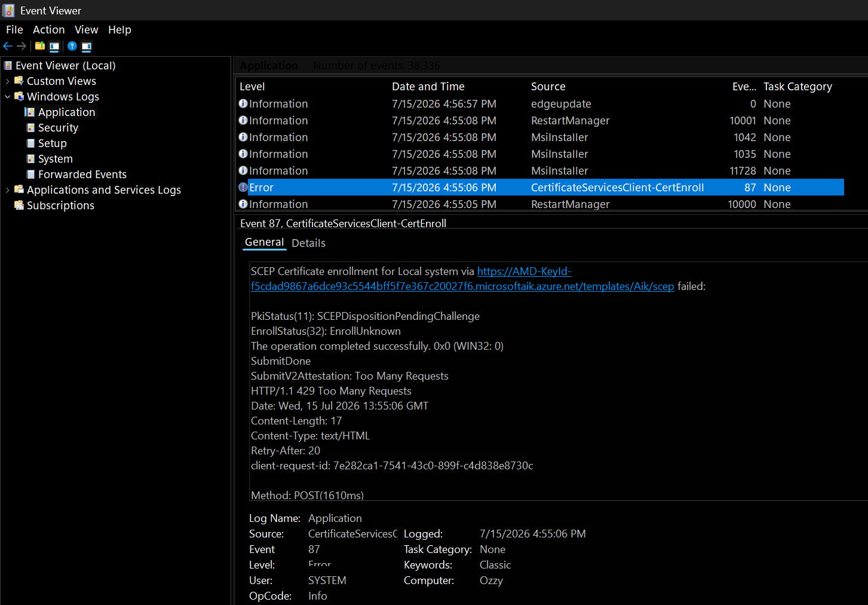The image size is (868, 605).
Task: Select the Application log tree item
Action: click(66, 112)
